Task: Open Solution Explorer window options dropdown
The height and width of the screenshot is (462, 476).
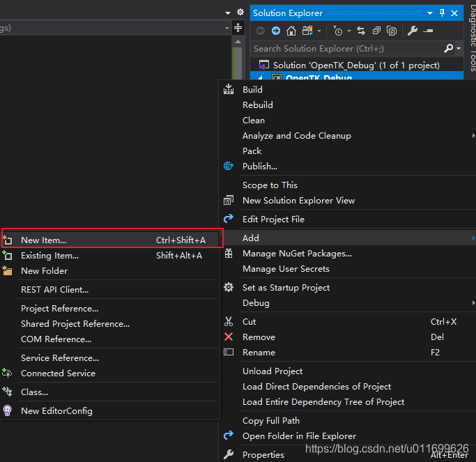Action: [x=430, y=13]
